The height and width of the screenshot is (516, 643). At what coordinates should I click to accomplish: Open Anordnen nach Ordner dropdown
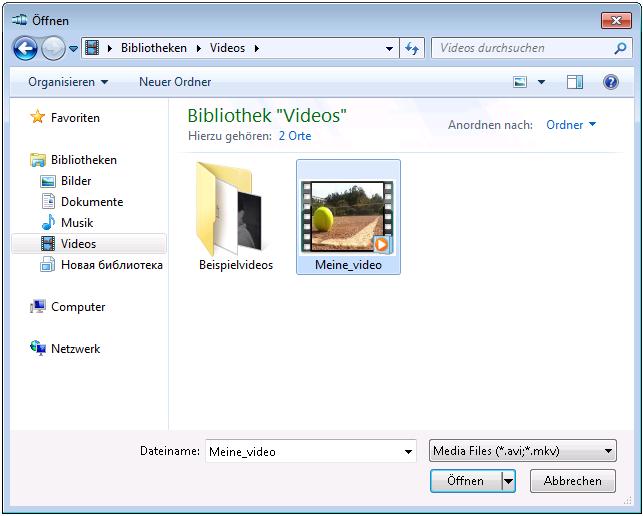(x=571, y=125)
